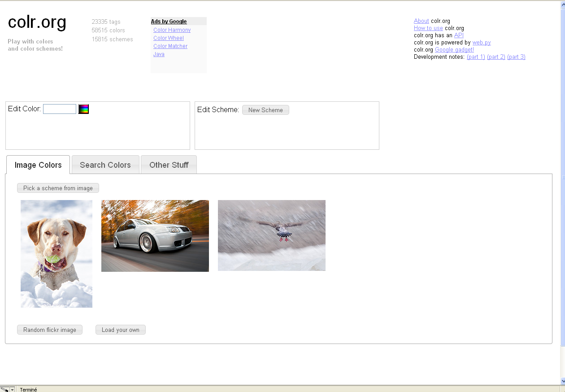Open the Other Stuff tab

(169, 165)
